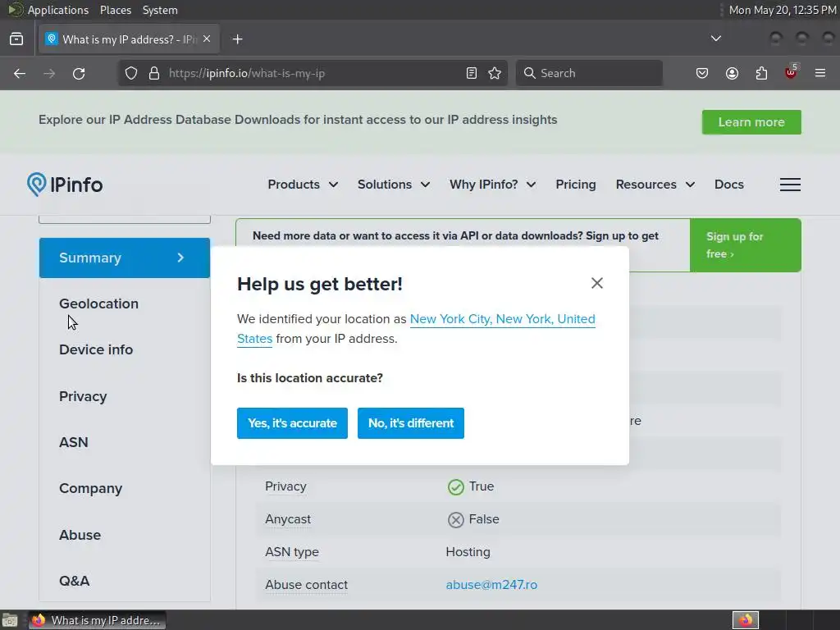
Task: Expand the Solutions dropdown menu
Action: pyautogui.click(x=394, y=185)
